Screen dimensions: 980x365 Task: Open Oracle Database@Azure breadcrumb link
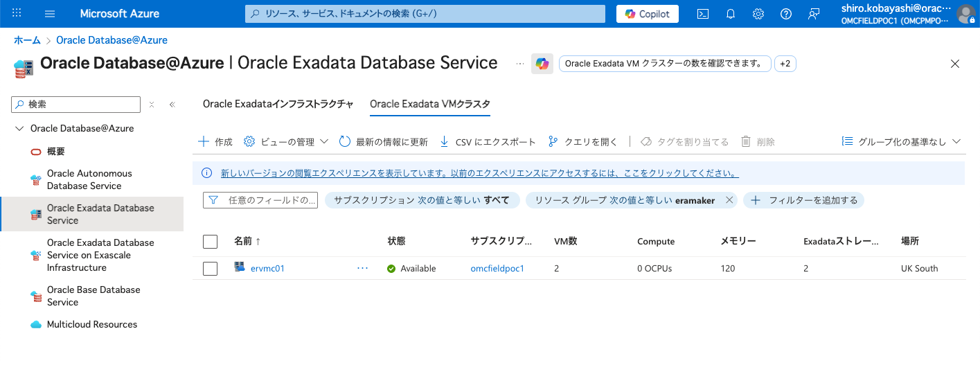pos(112,40)
